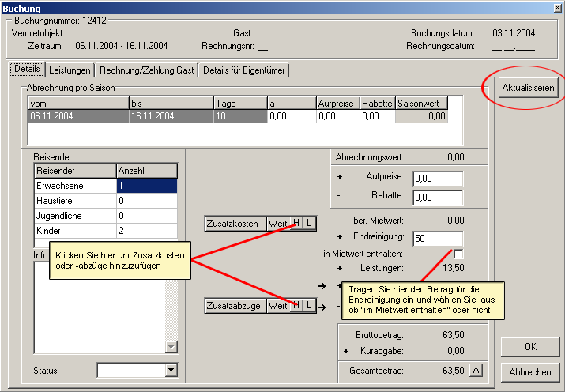
Task: Click the H button next to Zusatzkosten
Action: [296, 224]
